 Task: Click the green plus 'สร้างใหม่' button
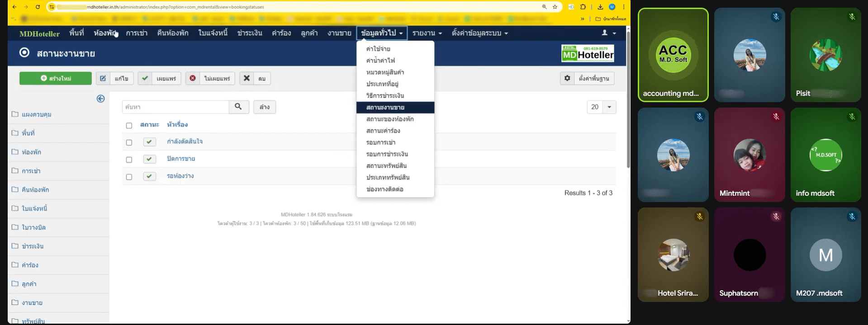(x=56, y=78)
